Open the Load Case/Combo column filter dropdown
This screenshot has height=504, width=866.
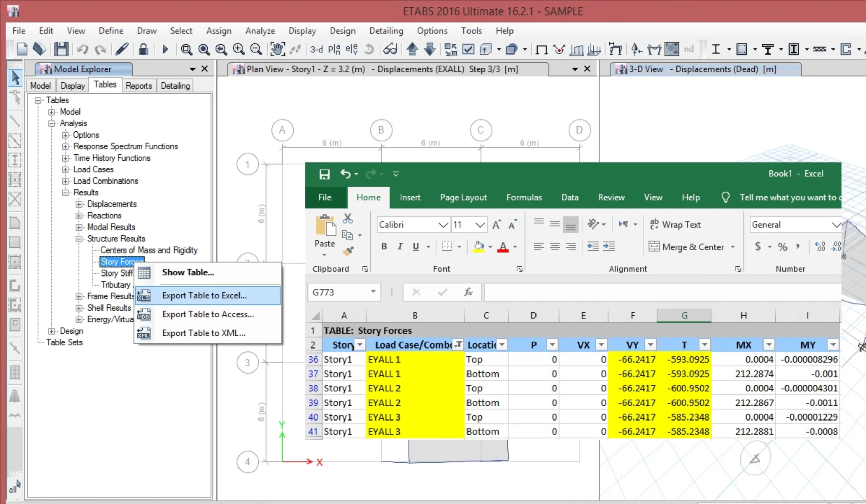coord(458,345)
